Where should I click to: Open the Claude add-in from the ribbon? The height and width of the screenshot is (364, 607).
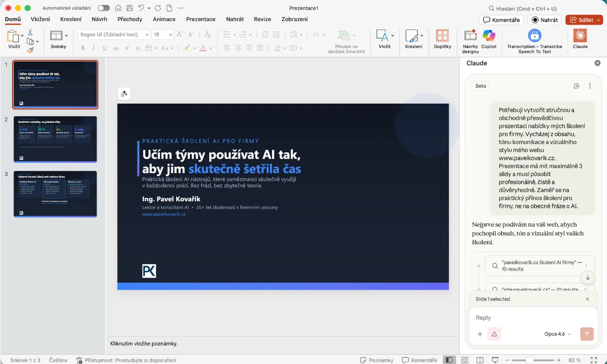580,38
